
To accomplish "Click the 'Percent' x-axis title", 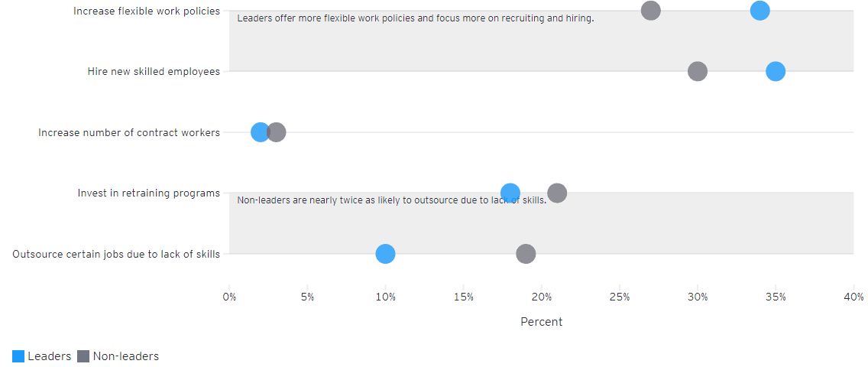I will coord(541,322).
